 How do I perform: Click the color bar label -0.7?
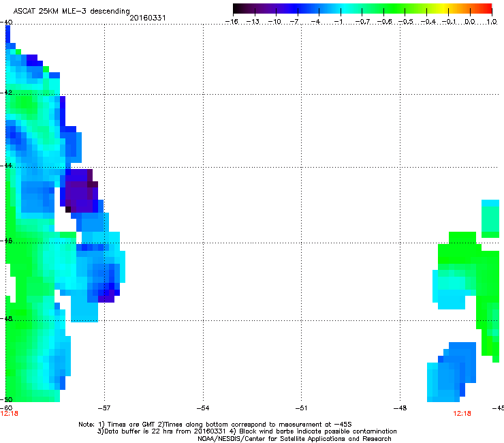click(362, 22)
